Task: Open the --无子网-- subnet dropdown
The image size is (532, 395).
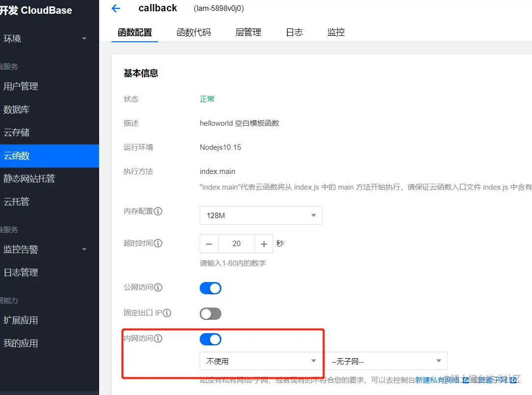Action: 386,361
